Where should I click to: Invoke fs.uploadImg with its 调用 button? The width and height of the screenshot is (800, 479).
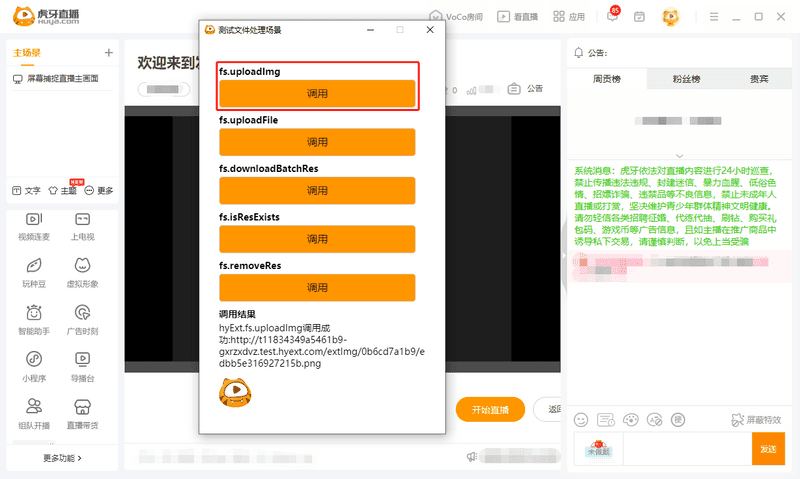(317, 93)
